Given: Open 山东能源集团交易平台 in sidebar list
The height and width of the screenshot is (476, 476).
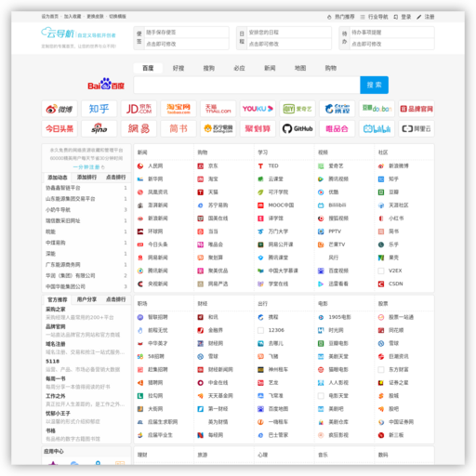Looking at the screenshot, I should pos(71,199).
